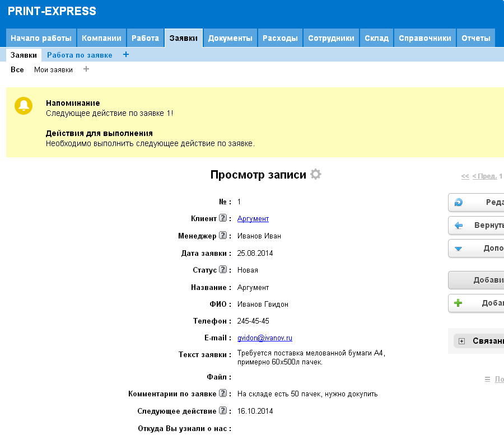Add new filter with gray plus icon
Screen dimensions: 504x440
pyautogui.click(x=86, y=69)
